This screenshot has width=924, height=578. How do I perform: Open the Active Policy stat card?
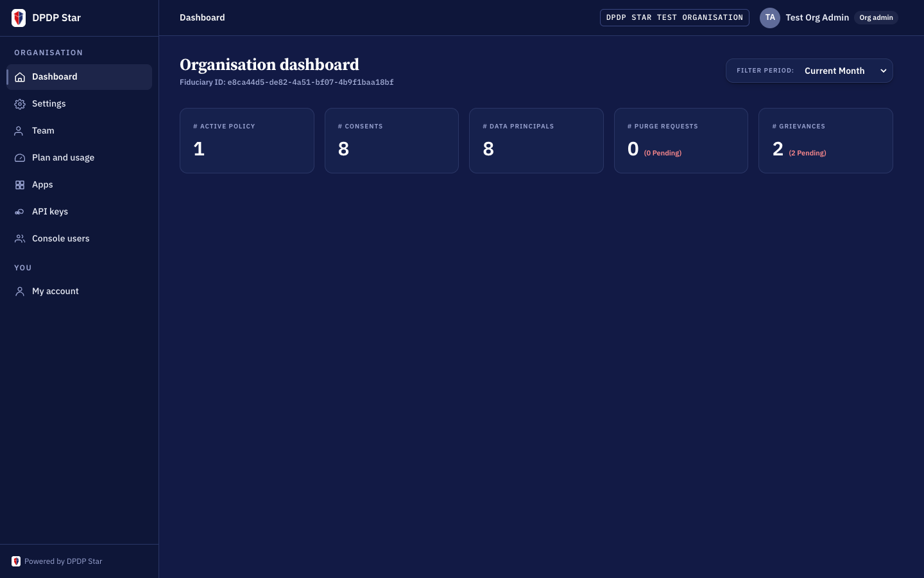(247, 141)
